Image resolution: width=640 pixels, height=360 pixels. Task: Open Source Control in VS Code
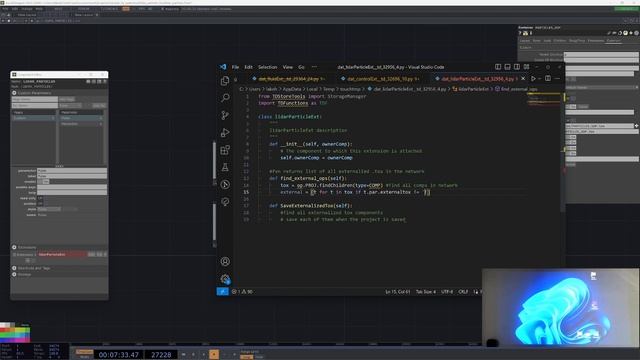click(225, 115)
